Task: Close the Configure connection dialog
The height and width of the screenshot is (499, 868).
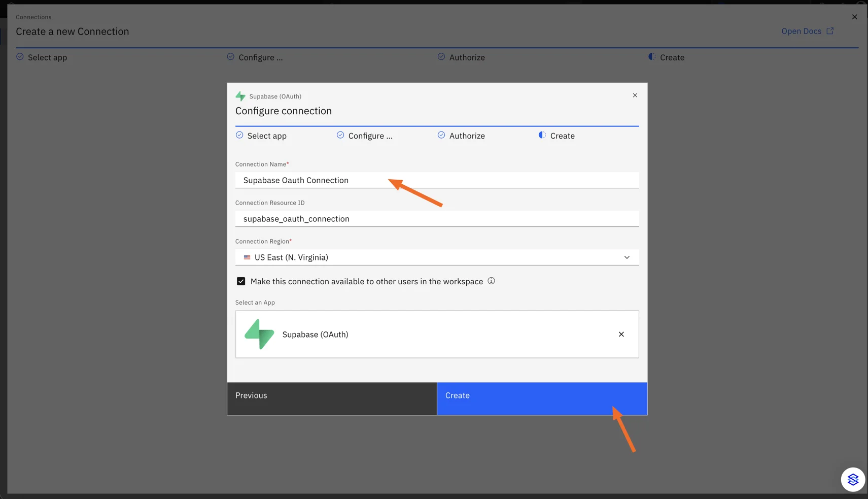Action: point(635,95)
